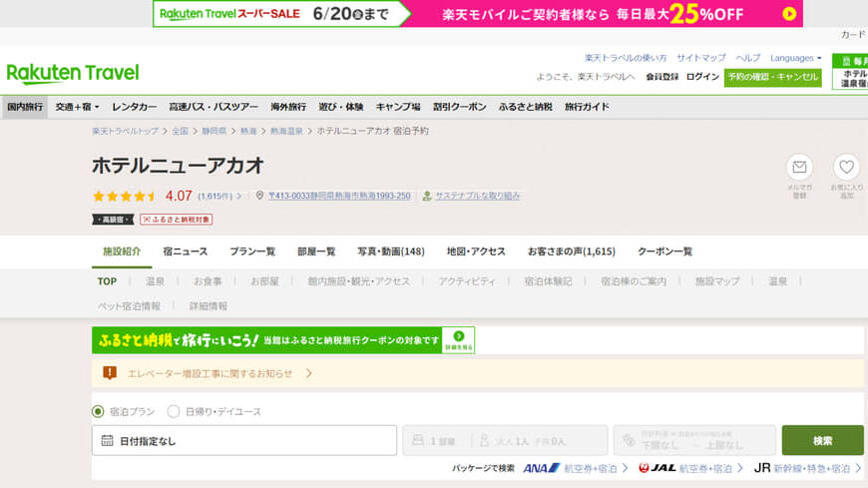868x488 pixels.
Task: Expand the 交通+宿 menu dropdown
Action: click(77, 107)
